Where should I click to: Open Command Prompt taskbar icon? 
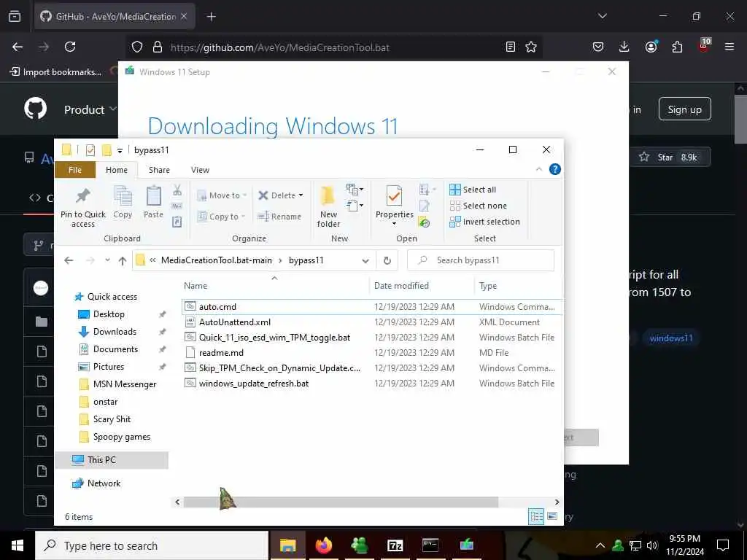point(430,545)
